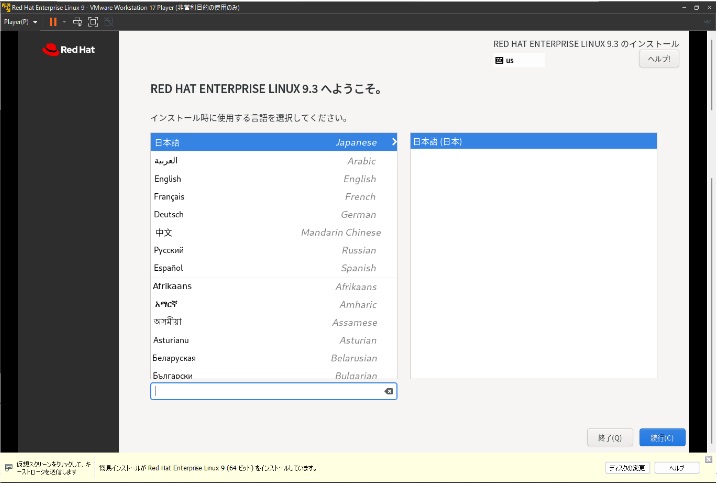Pause the virtual machine with pause icon
The image size is (717, 483).
(x=53, y=22)
